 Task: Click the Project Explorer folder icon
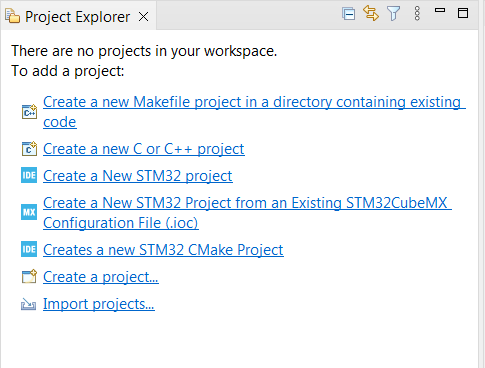tap(13, 16)
